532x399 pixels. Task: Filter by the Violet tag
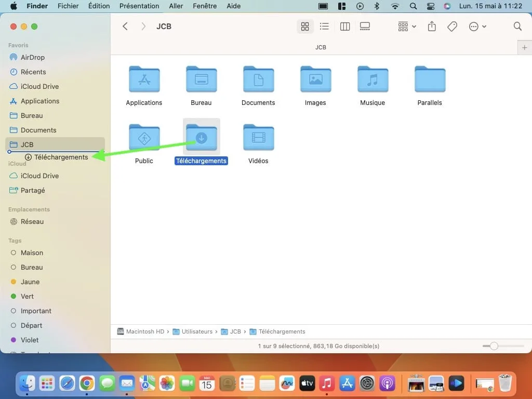30,340
